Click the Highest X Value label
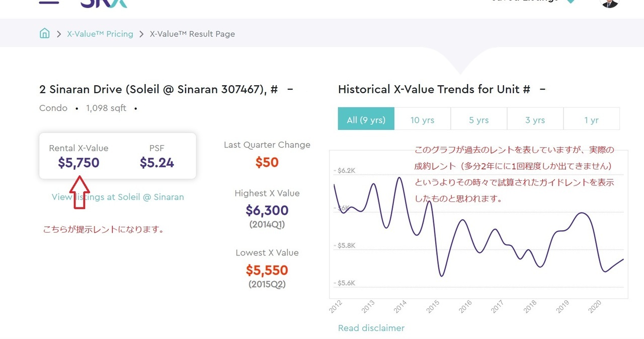The height and width of the screenshot is (339, 644). click(x=267, y=193)
